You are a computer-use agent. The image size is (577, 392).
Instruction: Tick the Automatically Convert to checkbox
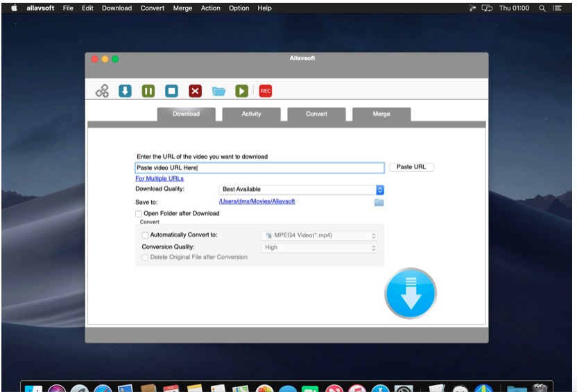(145, 235)
